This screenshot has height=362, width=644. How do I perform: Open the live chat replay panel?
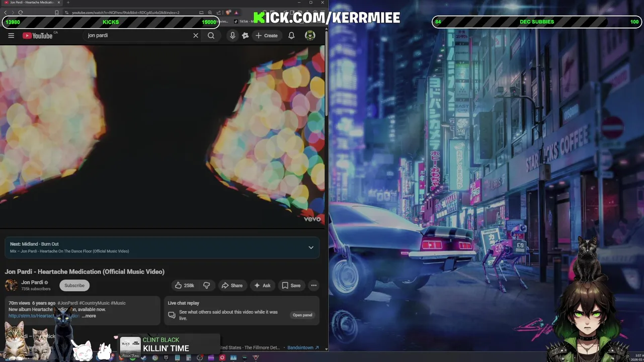(302, 315)
